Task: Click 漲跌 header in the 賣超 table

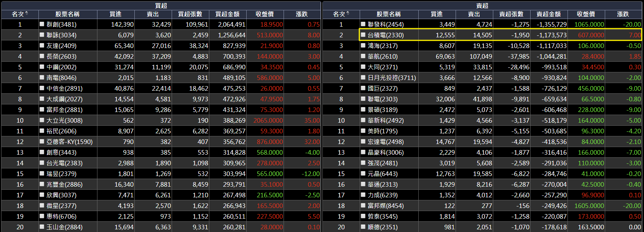Action: tap(623, 14)
